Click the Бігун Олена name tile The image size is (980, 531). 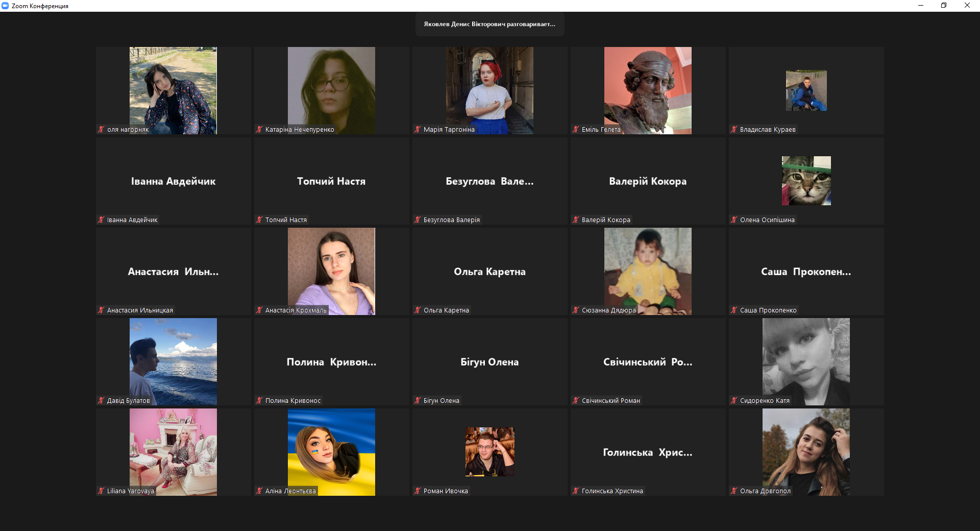click(x=489, y=362)
